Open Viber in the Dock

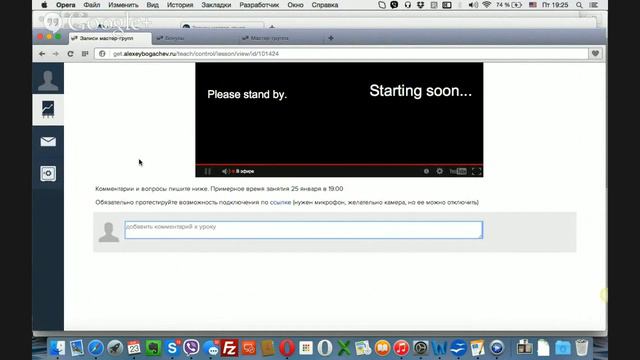pos(191,348)
